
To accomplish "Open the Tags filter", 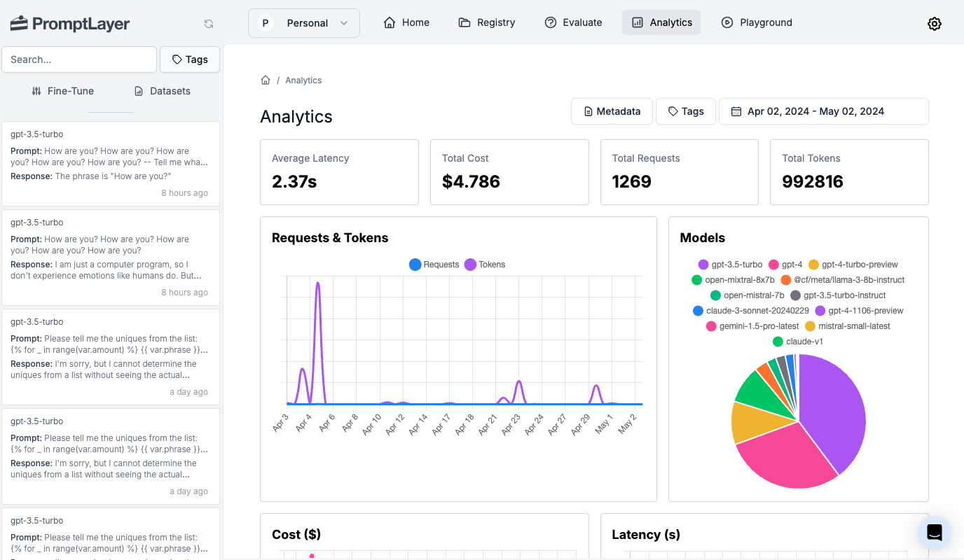I will pyautogui.click(x=685, y=111).
